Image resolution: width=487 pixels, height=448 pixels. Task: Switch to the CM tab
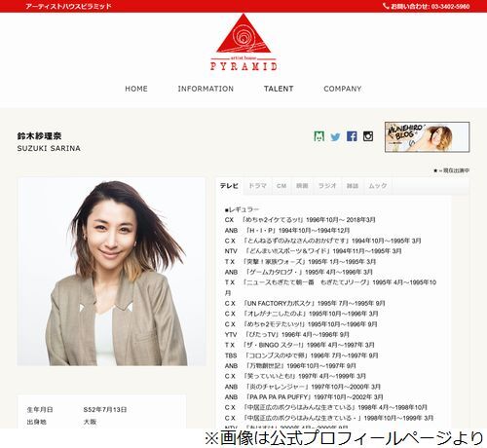pos(281,186)
